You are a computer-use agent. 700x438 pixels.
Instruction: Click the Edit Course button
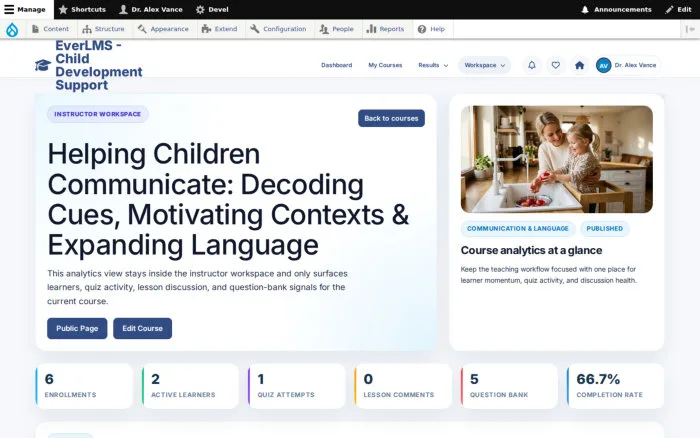coord(142,328)
